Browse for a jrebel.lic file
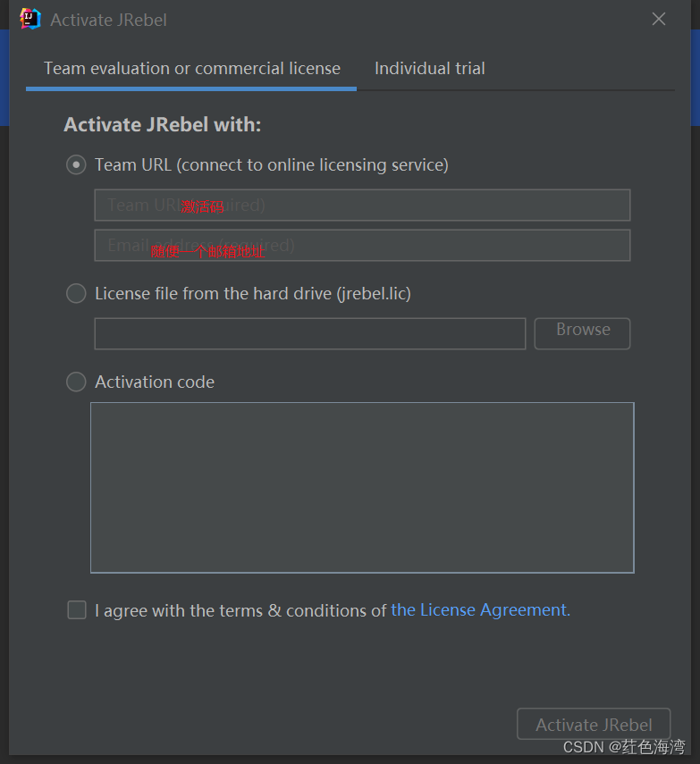The height and width of the screenshot is (764, 700). [582, 334]
